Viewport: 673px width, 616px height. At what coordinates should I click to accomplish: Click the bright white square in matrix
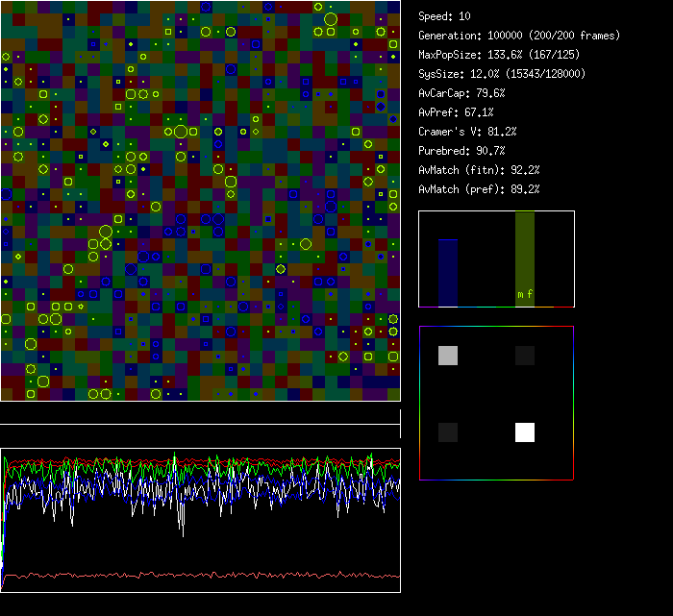click(524, 432)
